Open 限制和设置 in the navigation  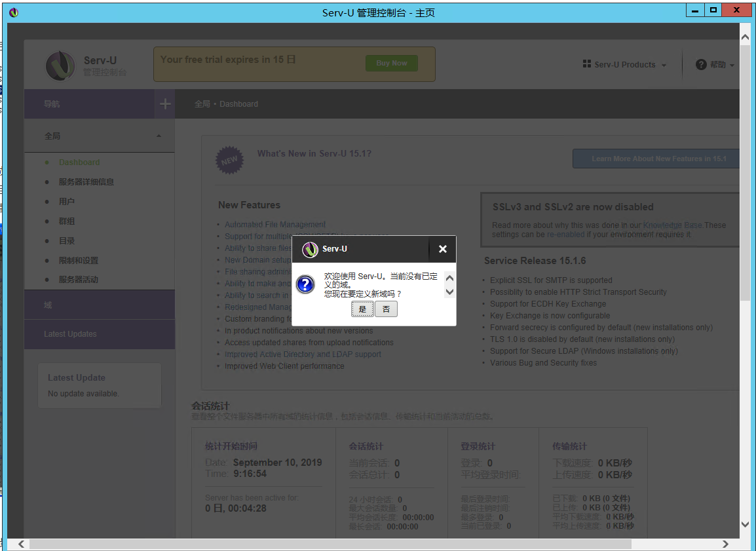pos(79,260)
